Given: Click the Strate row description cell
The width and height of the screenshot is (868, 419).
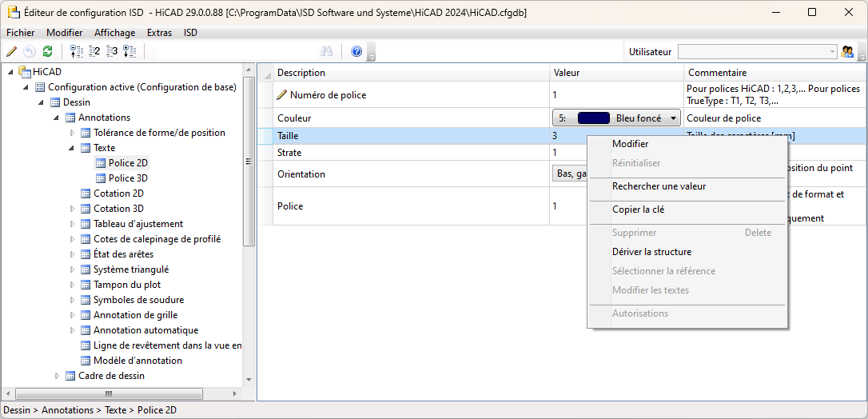Looking at the screenshot, I should (x=412, y=153).
